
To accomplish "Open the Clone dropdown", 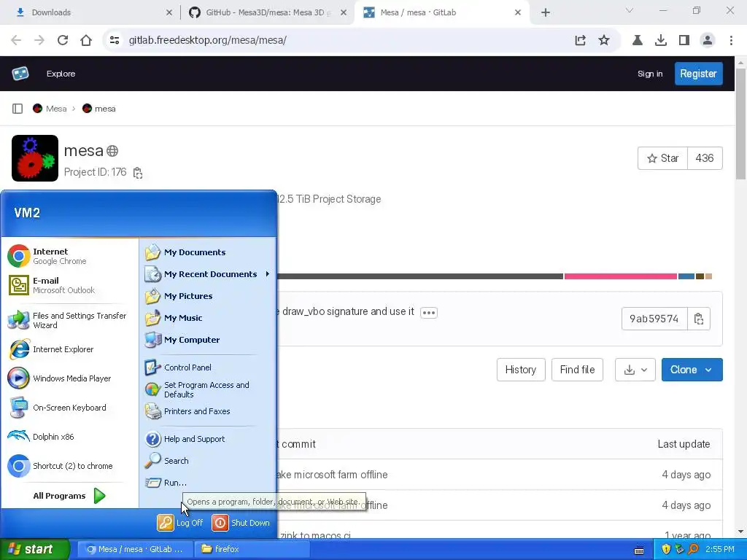I will click(692, 370).
